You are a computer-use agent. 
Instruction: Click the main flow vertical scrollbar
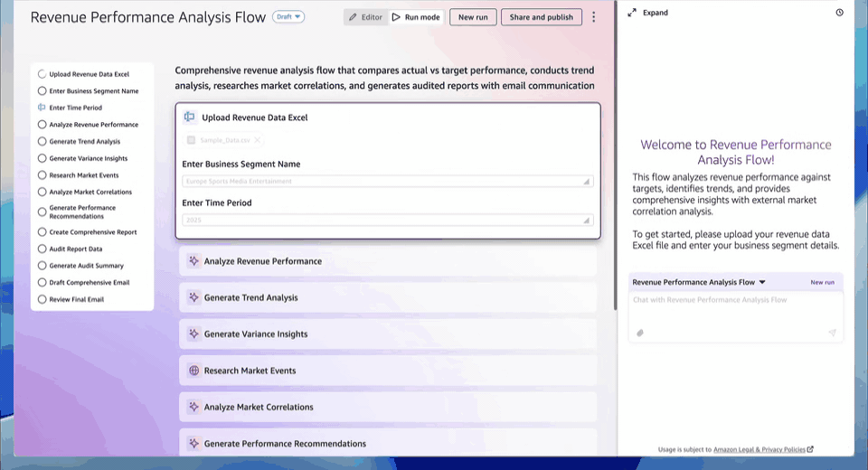tap(615, 155)
